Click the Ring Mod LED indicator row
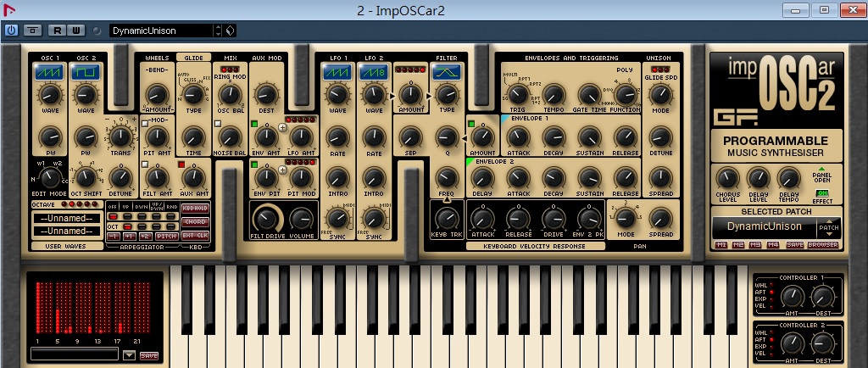 230,70
